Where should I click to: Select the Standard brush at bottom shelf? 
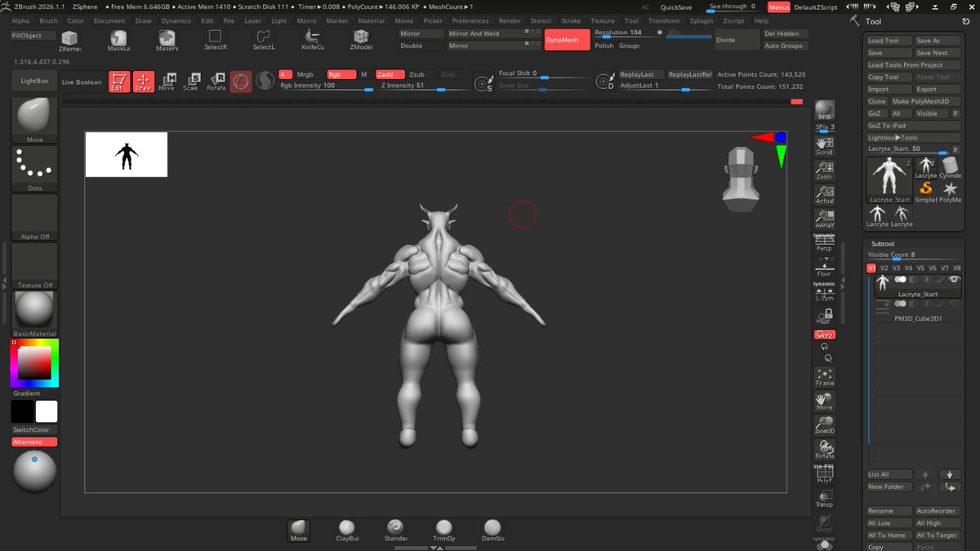(x=395, y=531)
